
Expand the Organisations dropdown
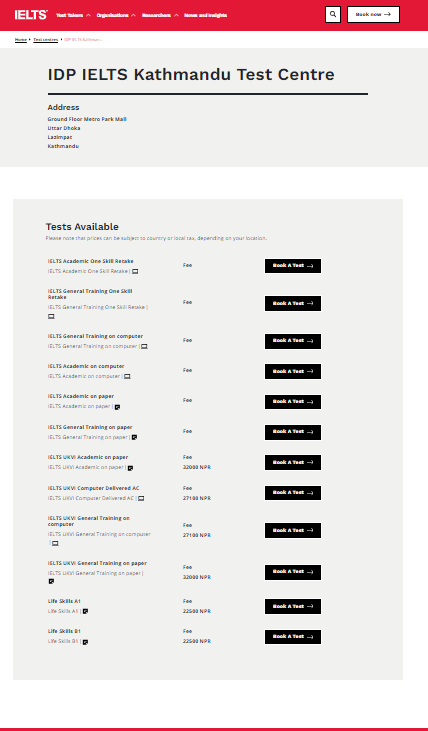pyautogui.click(x=116, y=15)
